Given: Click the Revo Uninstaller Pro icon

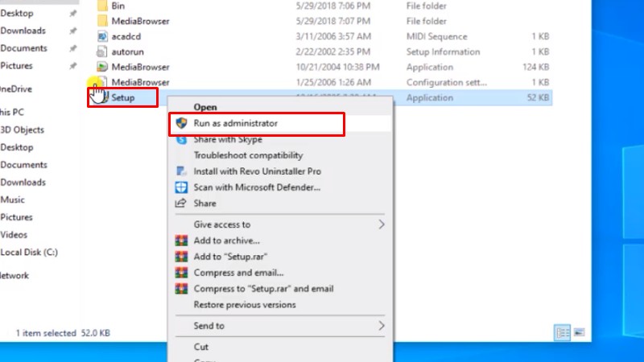Looking at the screenshot, I should (181, 171).
